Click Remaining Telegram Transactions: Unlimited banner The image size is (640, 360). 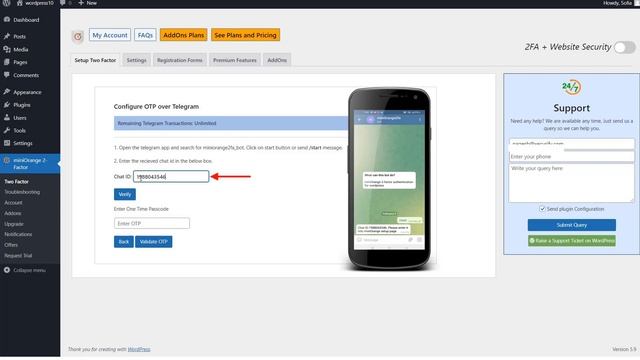[x=231, y=123]
